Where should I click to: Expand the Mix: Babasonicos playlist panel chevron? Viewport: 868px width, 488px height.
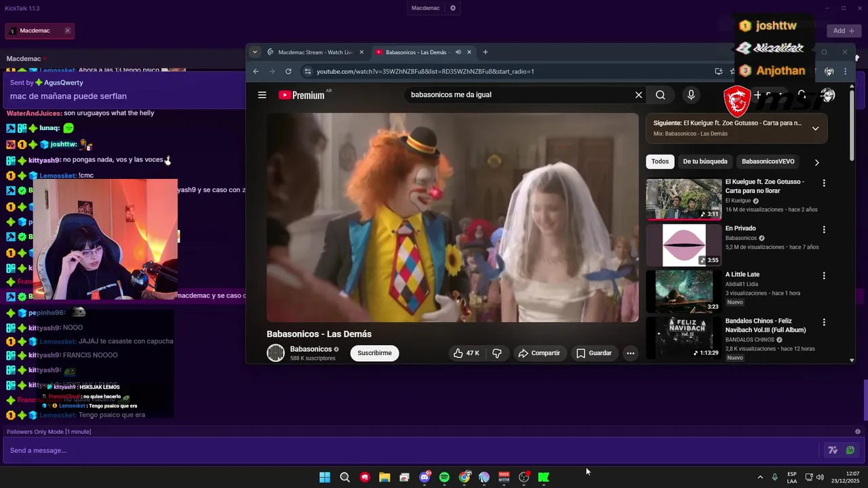815,128
